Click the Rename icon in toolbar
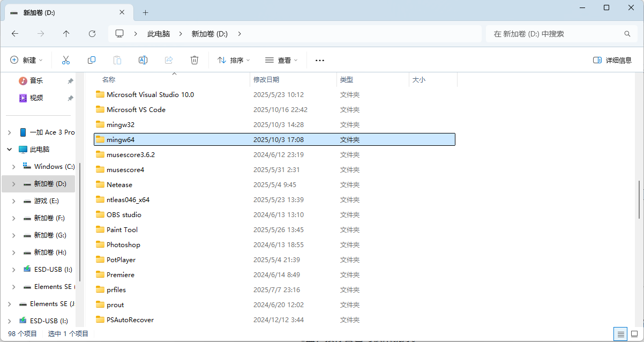Viewport: 644px width, 342px height. pos(143,60)
